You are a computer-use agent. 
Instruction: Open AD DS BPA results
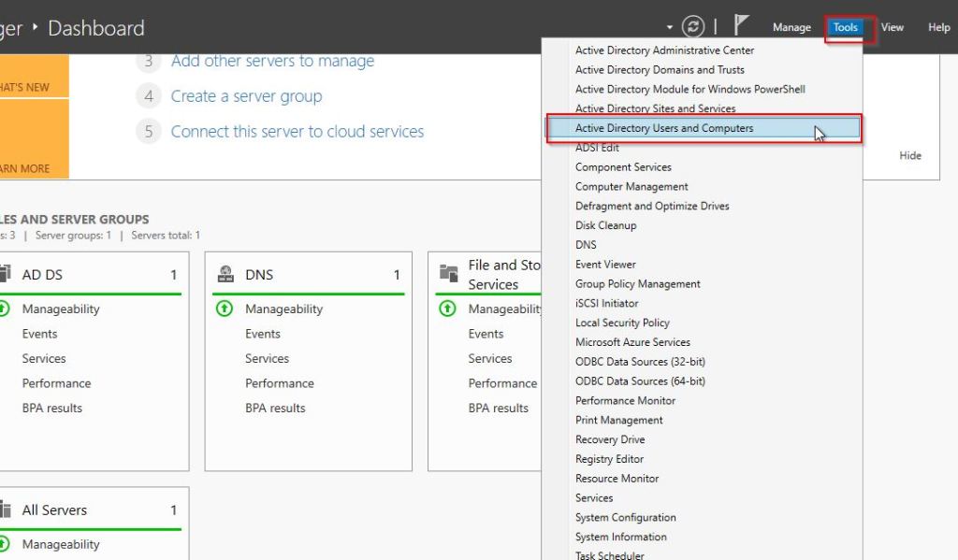(x=52, y=408)
